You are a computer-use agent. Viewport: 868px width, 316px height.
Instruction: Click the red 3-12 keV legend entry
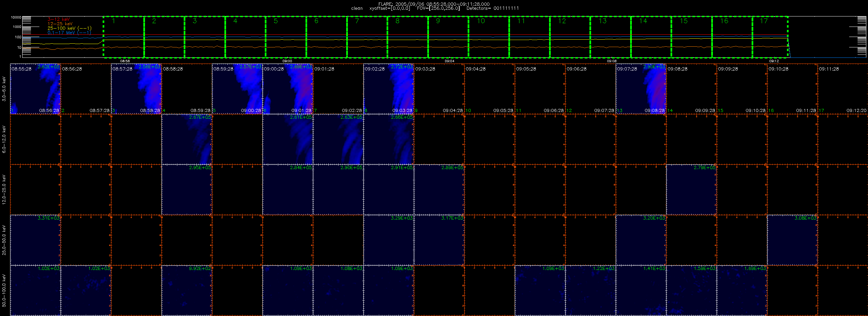(x=59, y=19)
